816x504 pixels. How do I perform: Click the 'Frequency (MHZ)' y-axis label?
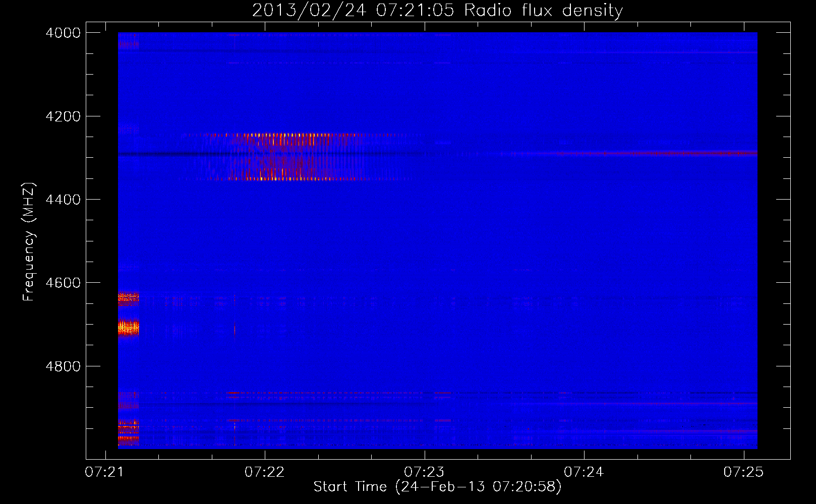(29, 242)
